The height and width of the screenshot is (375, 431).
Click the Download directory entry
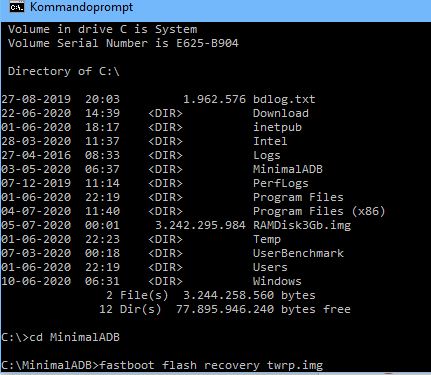point(281,113)
